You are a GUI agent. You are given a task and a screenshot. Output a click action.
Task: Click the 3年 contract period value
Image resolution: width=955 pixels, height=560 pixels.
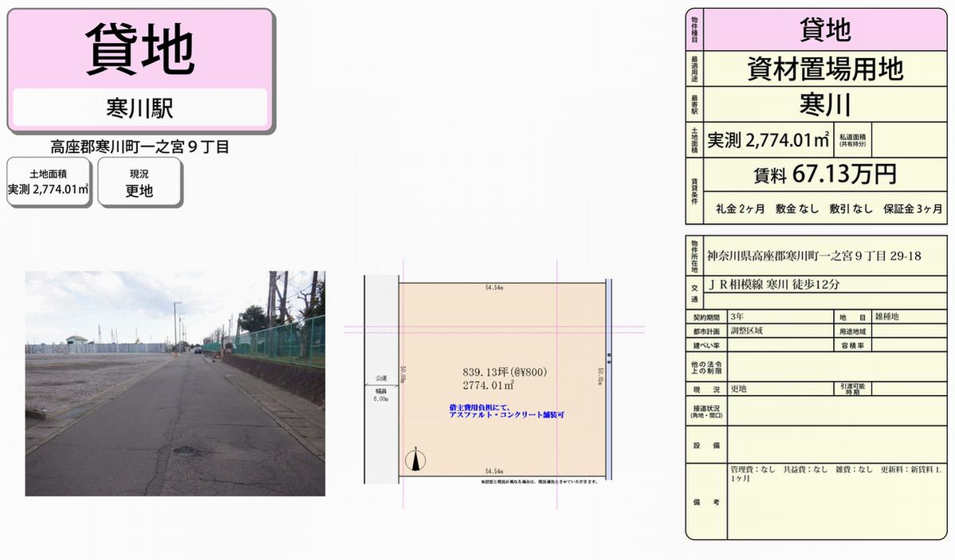pyautogui.click(x=737, y=316)
